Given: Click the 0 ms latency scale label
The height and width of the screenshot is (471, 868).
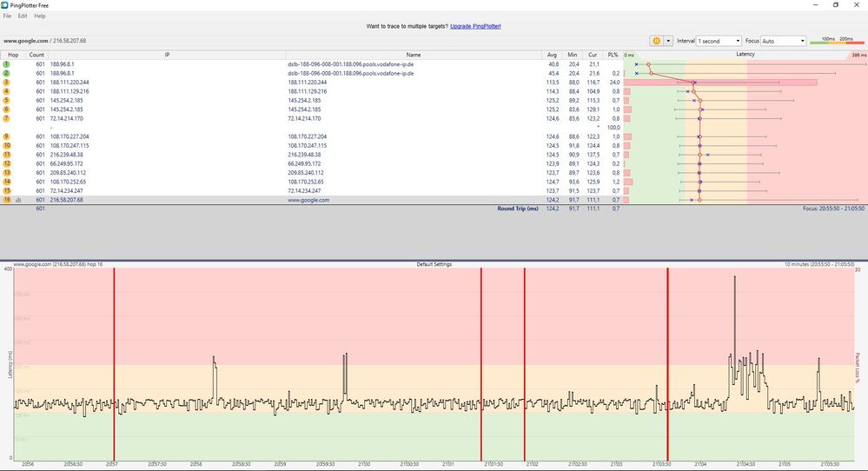Looking at the screenshot, I should coord(629,56).
